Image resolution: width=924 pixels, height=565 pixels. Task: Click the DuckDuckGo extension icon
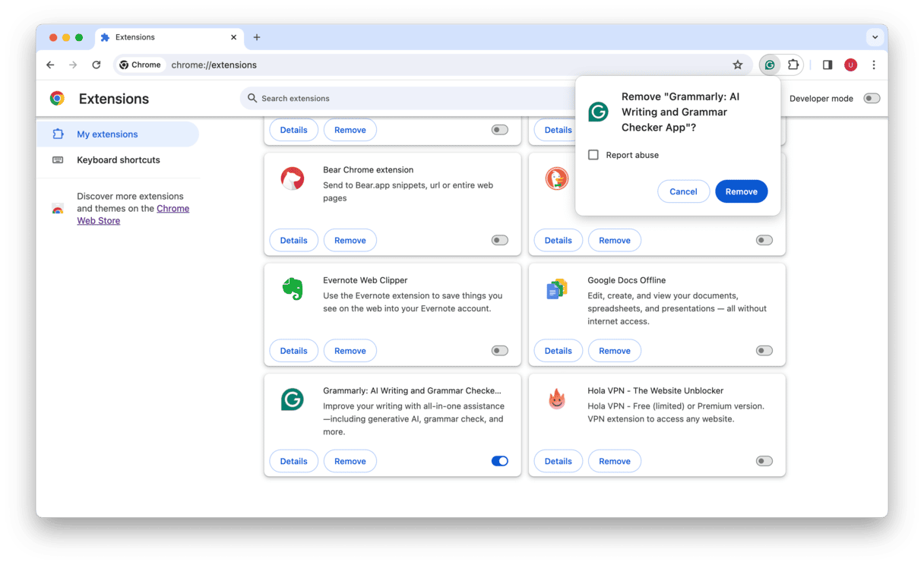tap(557, 179)
